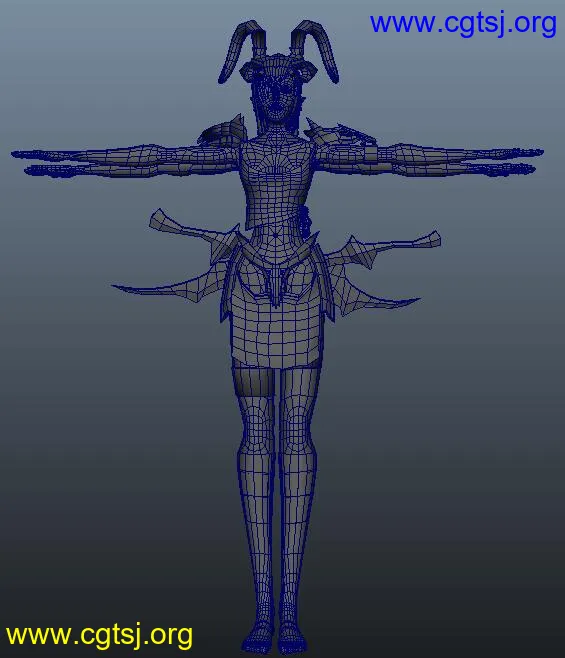Select the dark shaded thigh band polygon

(253, 381)
